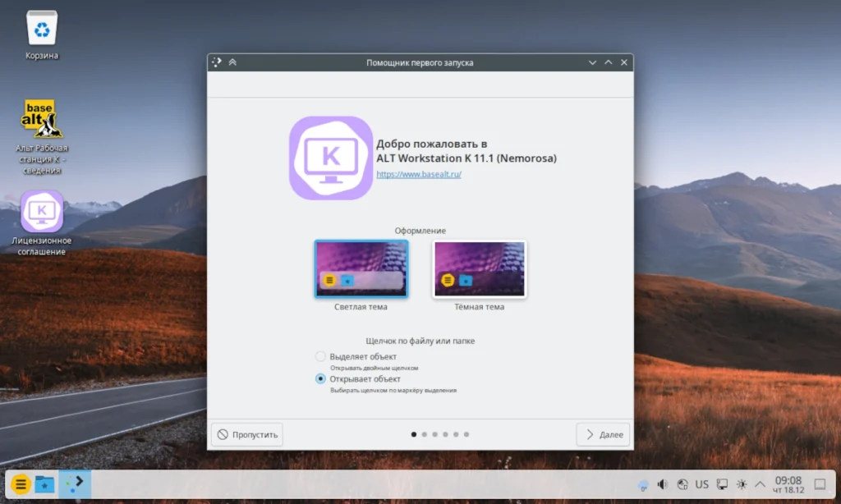Maximize the Помощник первого запуска window
This screenshot has width=841, height=504.
click(x=609, y=62)
